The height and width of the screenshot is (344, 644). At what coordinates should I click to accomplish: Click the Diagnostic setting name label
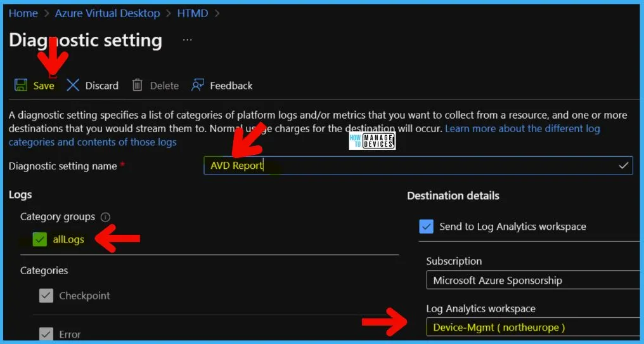pos(63,166)
